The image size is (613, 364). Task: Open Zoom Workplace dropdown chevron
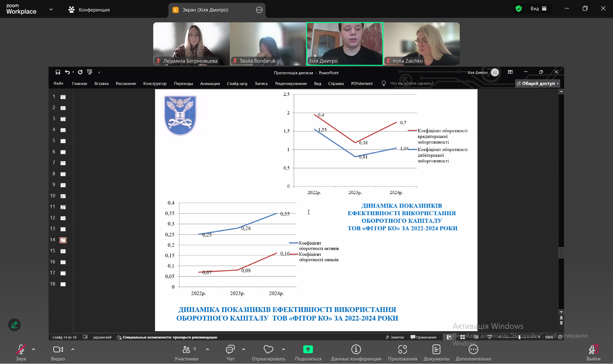click(x=51, y=10)
